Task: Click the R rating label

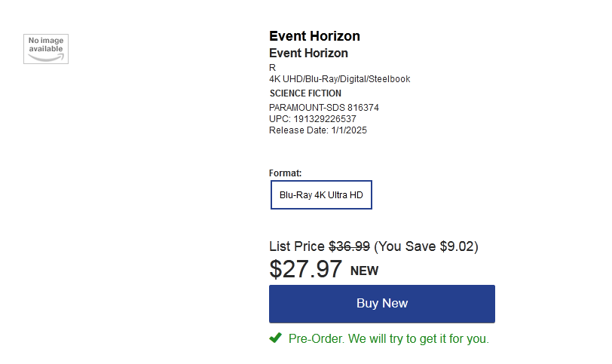Action: point(272,68)
